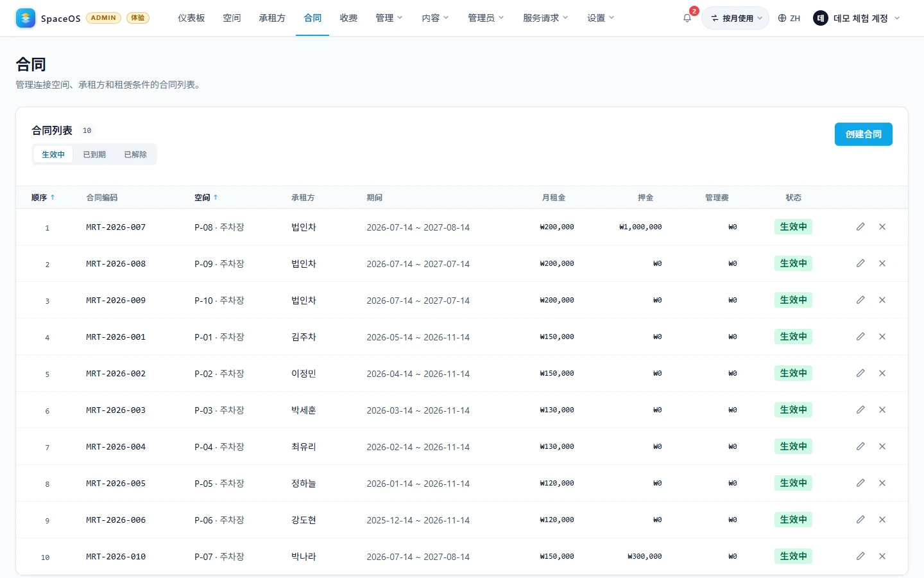Delete contract MRT-2026-005 X icon
924x578 pixels.
[882, 483]
